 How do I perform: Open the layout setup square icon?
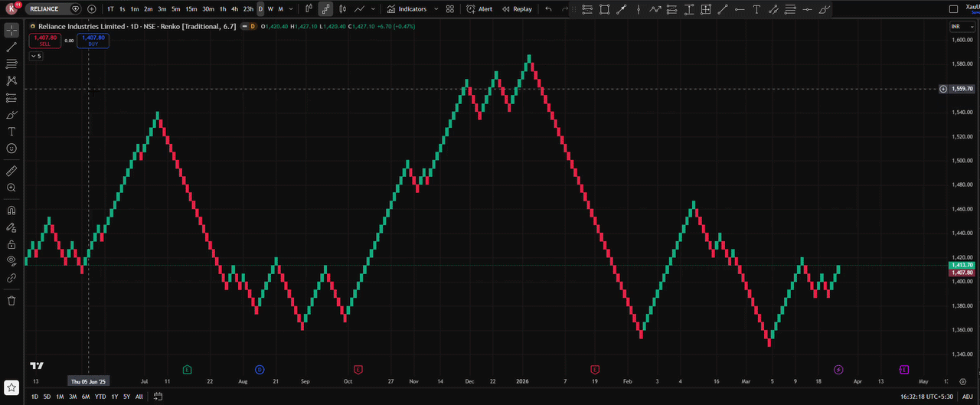click(x=953, y=9)
